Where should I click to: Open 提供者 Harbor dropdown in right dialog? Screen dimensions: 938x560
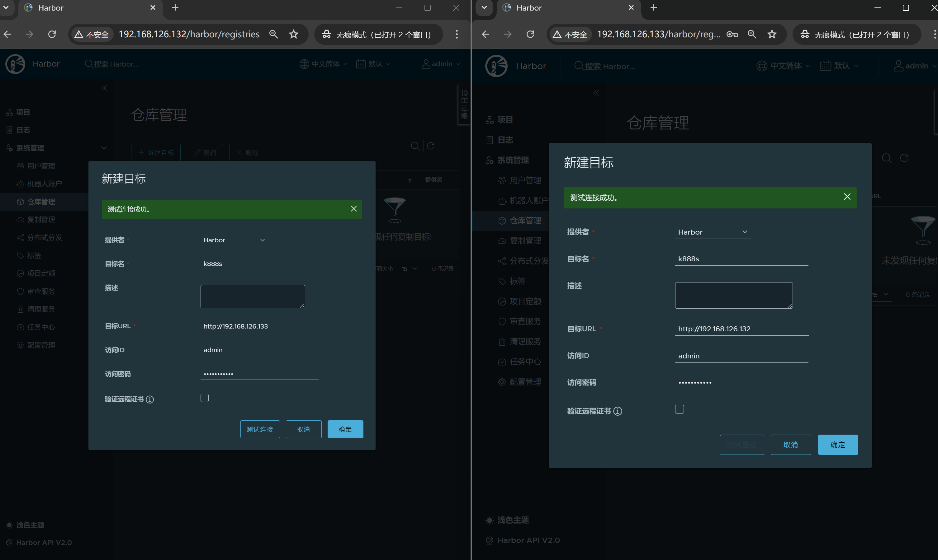[712, 232]
